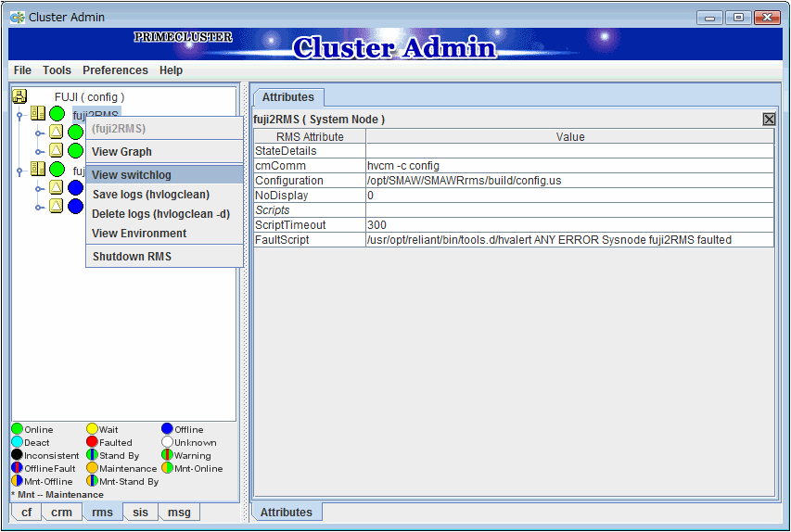This screenshot has width=791, height=532.
Task: Expand the upper application under fuji2RMS
Action: pyautogui.click(x=38, y=133)
